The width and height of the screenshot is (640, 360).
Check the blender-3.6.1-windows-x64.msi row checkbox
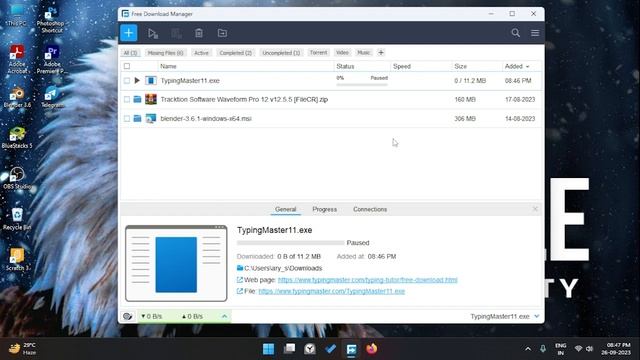(127, 118)
